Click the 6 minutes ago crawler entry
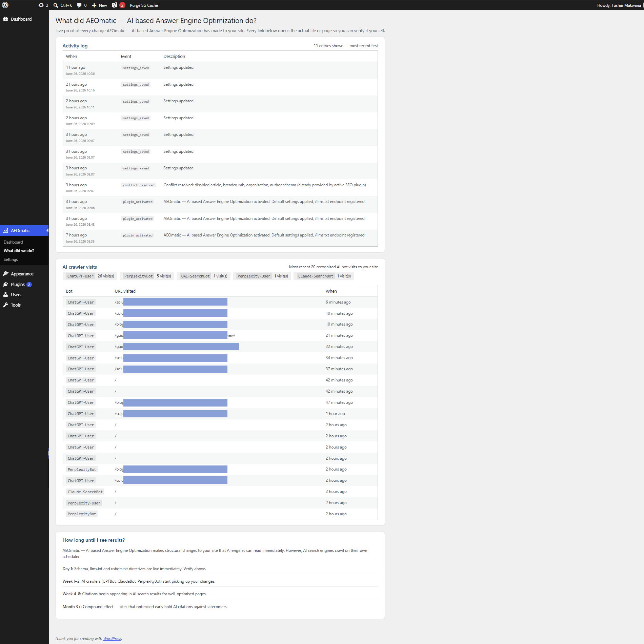The width and height of the screenshot is (644, 644). (x=338, y=302)
